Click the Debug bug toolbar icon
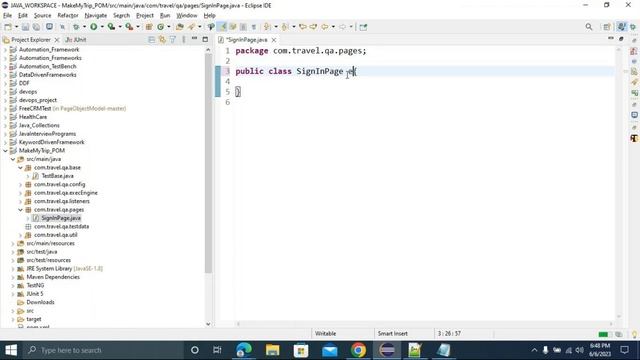Viewport: 640px width, 360px height. click(76, 27)
